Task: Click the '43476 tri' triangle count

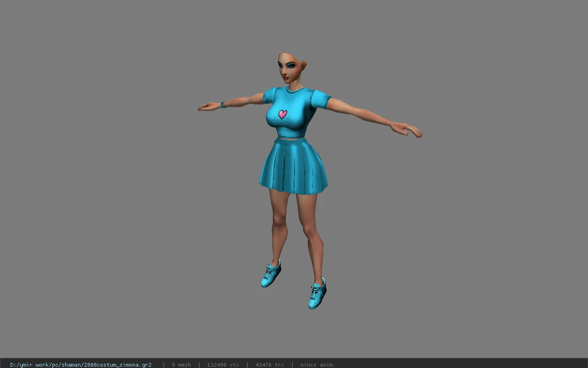Action: (x=270, y=365)
